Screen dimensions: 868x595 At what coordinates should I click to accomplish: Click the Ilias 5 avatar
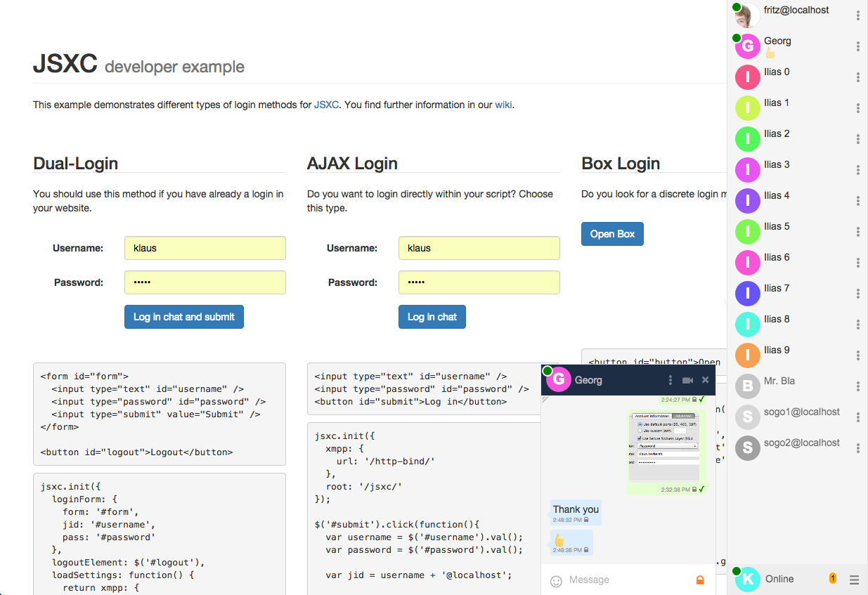[x=747, y=232]
